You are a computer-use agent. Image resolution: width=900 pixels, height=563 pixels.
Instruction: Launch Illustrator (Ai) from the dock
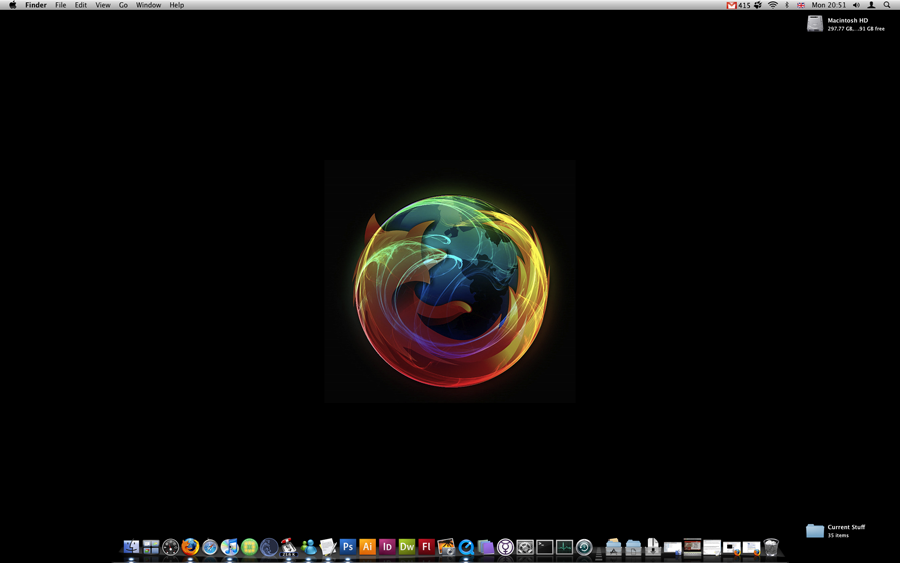coord(367,547)
